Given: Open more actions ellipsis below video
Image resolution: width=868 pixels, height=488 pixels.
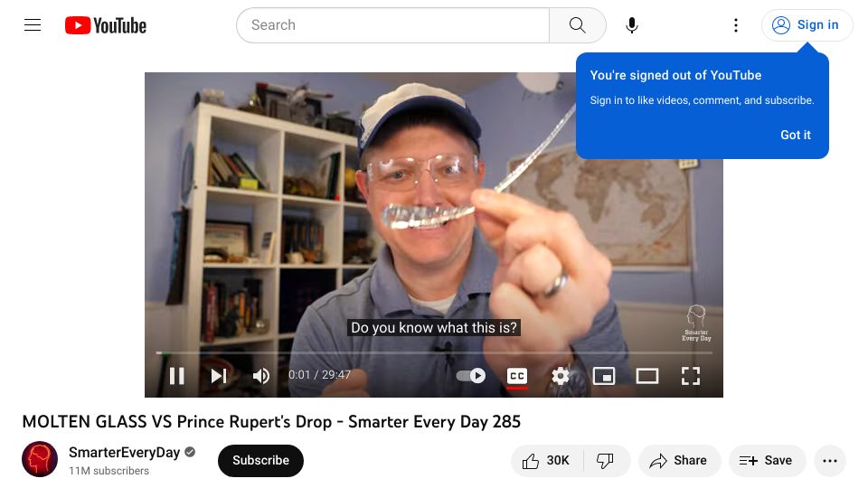Looking at the screenshot, I should pyautogui.click(x=830, y=460).
